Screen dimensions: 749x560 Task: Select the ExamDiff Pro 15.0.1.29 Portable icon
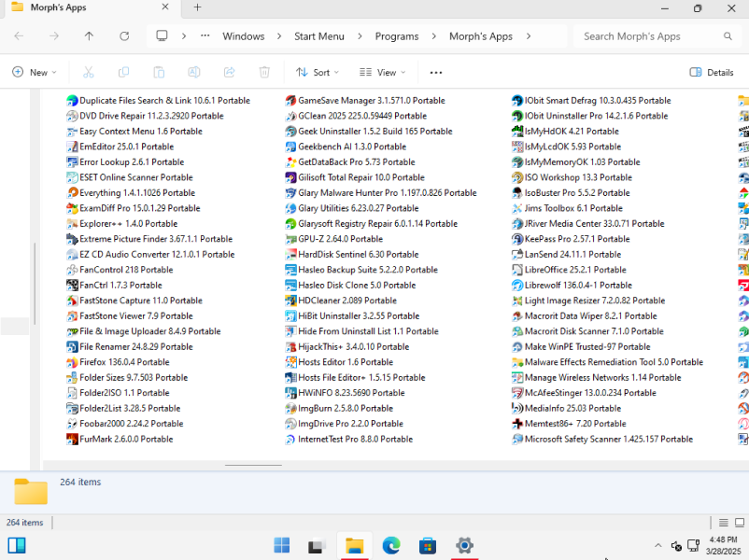pyautogui.click(x=72, y=208)
